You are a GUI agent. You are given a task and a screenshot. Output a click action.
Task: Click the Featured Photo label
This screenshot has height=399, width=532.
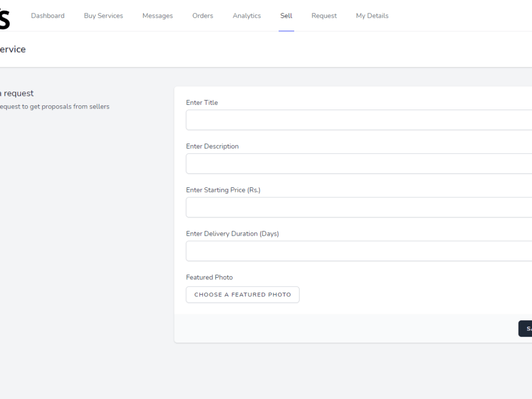click(209, 277)
